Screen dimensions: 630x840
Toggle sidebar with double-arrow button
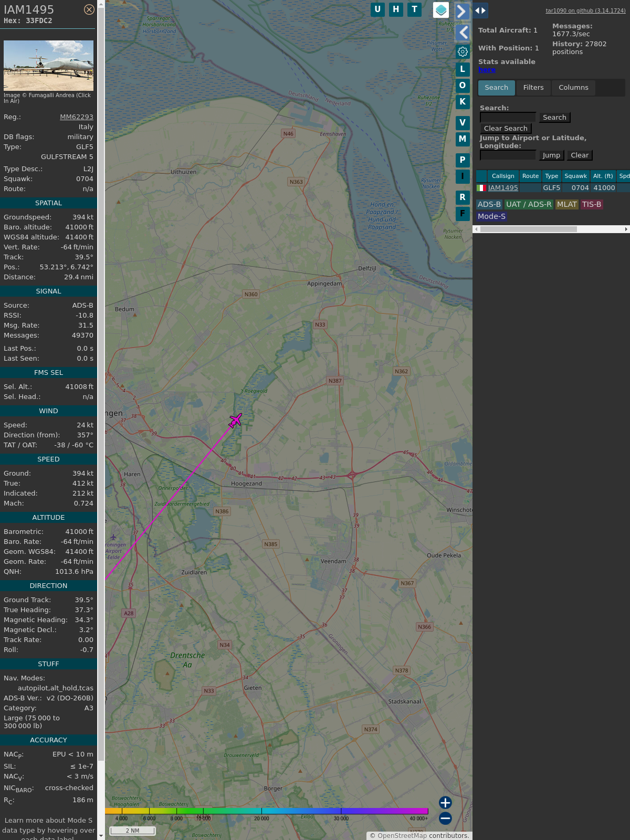[x=480, y=10]
